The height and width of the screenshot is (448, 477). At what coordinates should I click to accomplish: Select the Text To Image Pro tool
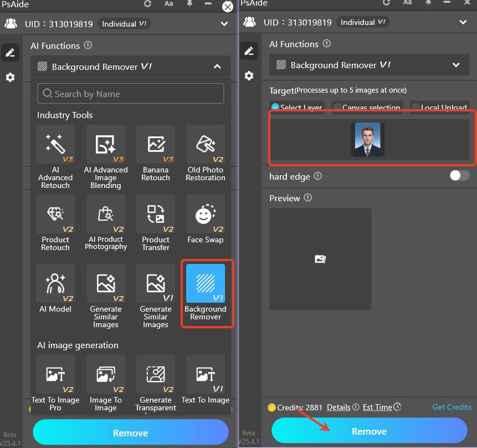(55, 375)
